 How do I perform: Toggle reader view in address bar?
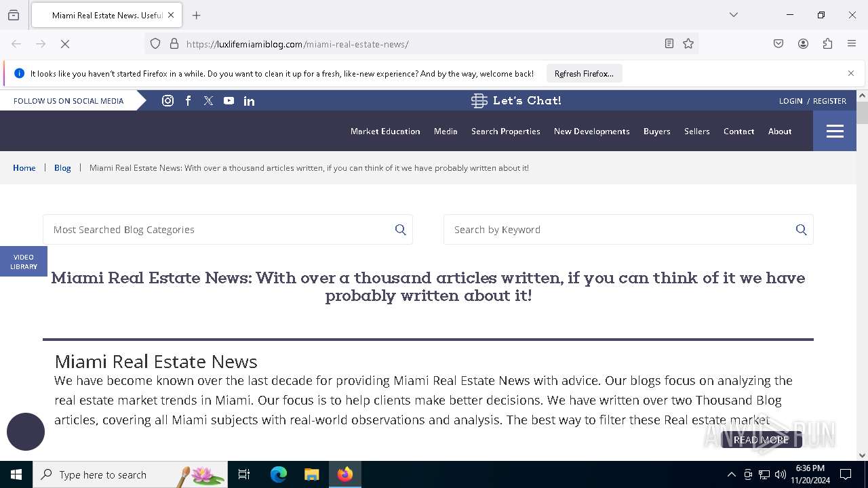tap(669, 44)
